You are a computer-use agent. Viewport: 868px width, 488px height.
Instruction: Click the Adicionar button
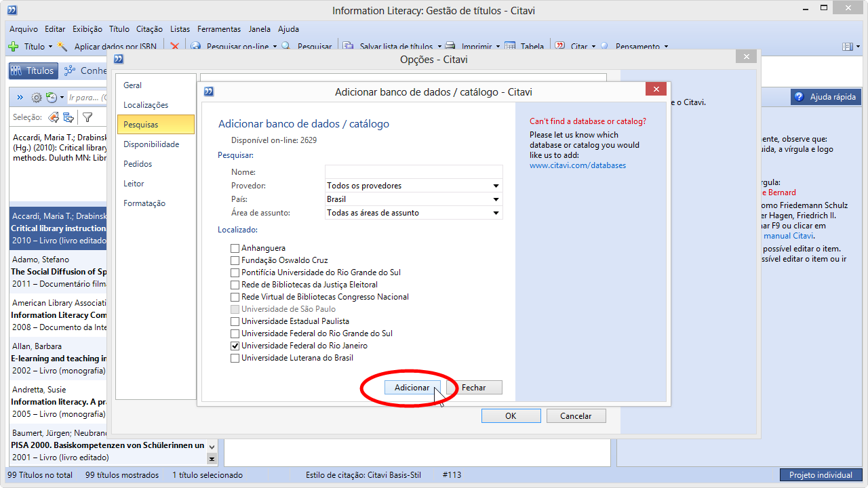[x=412, y=388]
